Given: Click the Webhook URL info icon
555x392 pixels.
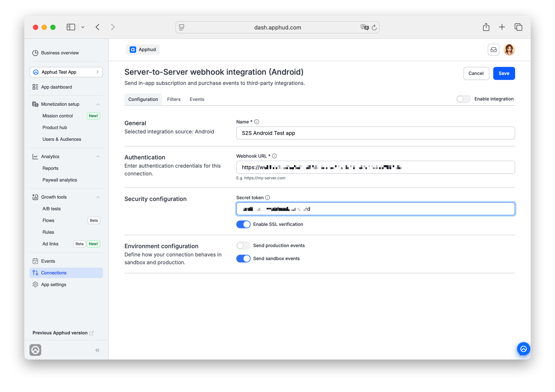Looking at the screenshot, I should 274,156.
